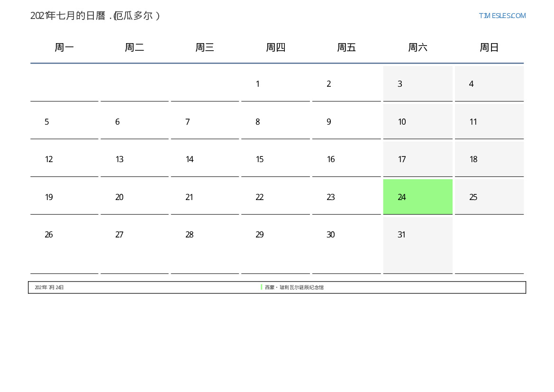
Task: Click on date 22 under 周四
Action: pos(259,197)
